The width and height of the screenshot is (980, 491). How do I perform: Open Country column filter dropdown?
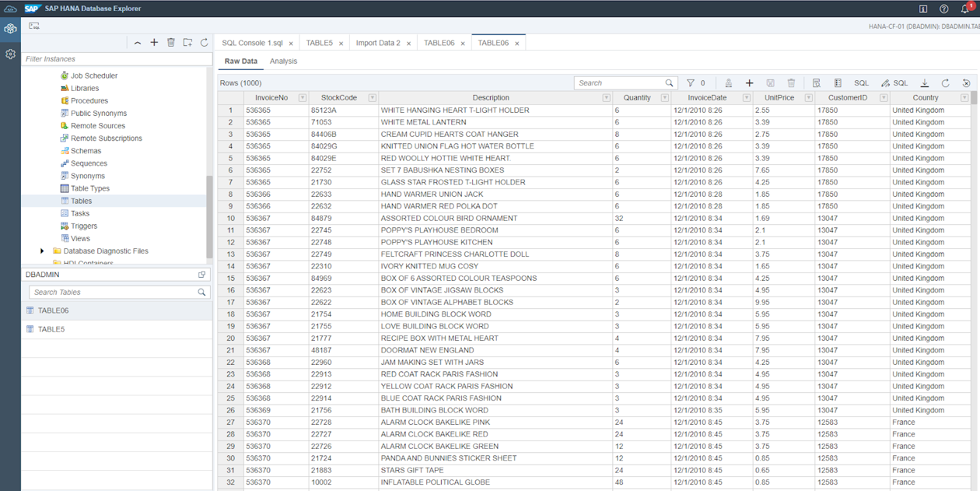[964, 97]
